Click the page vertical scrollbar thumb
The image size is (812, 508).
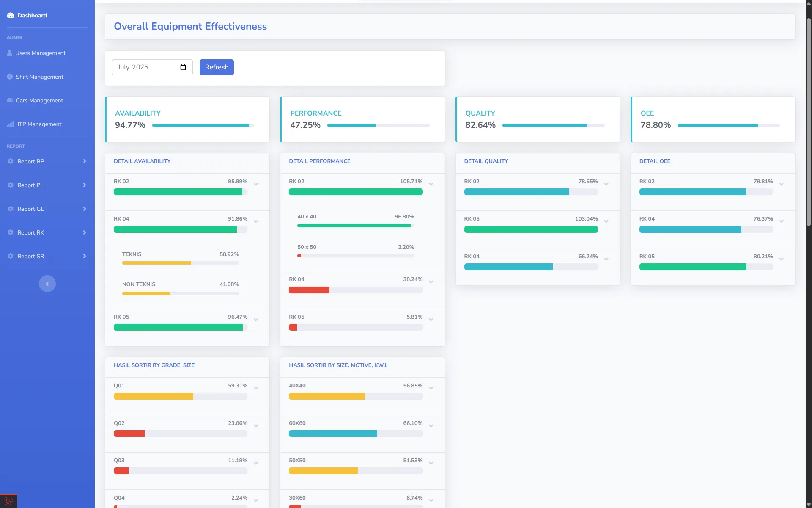[x=809, y=122]
